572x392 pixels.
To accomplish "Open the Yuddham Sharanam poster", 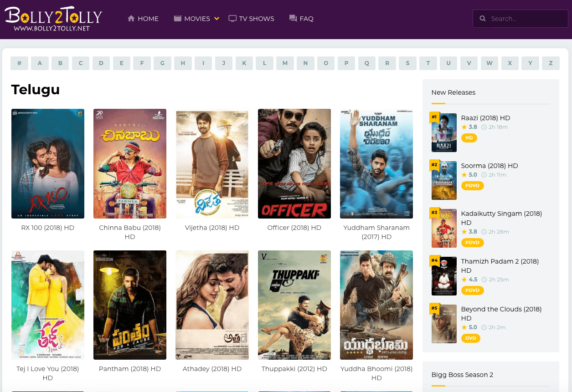I will [x=376, y=163].
